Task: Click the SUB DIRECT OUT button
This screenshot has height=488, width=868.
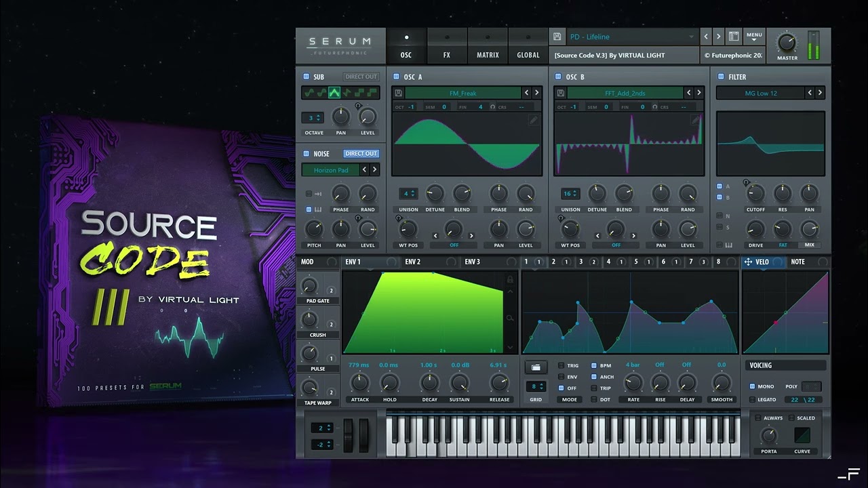Action: pyautogui.click(x=361, y=77)
